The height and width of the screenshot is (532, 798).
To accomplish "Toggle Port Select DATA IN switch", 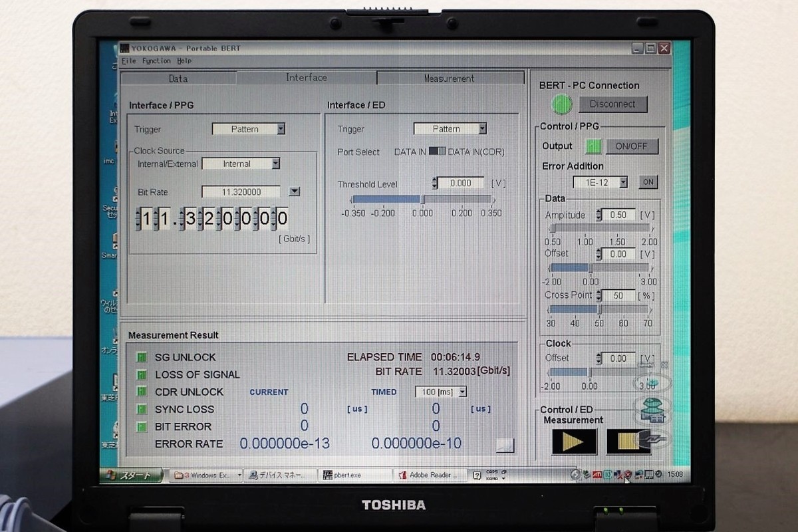I will click(437, 152).
